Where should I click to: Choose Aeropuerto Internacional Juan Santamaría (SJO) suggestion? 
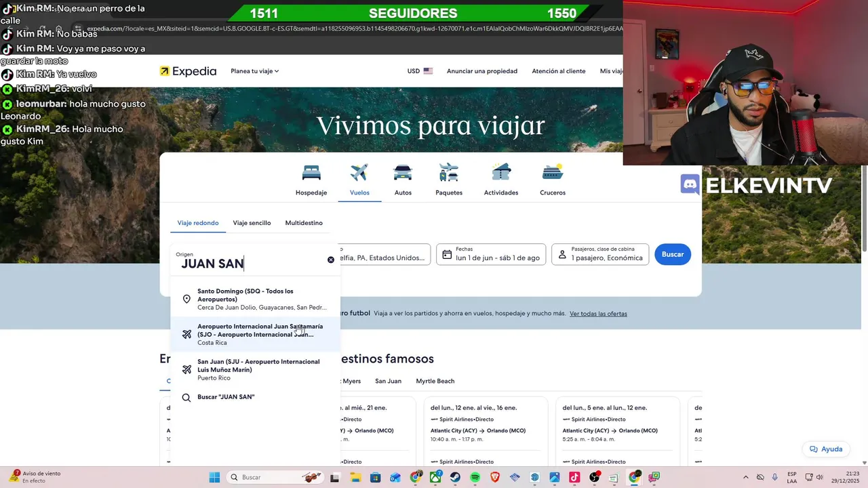255,334
